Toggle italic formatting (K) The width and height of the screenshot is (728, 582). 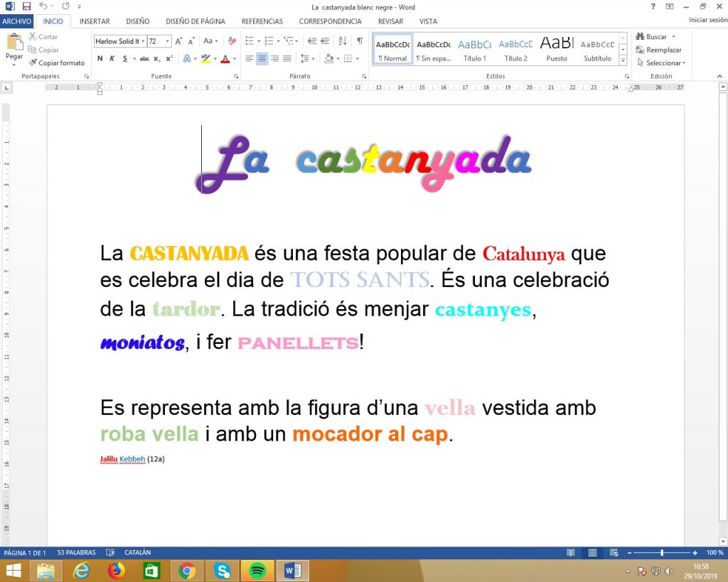(x=112, y=58)
